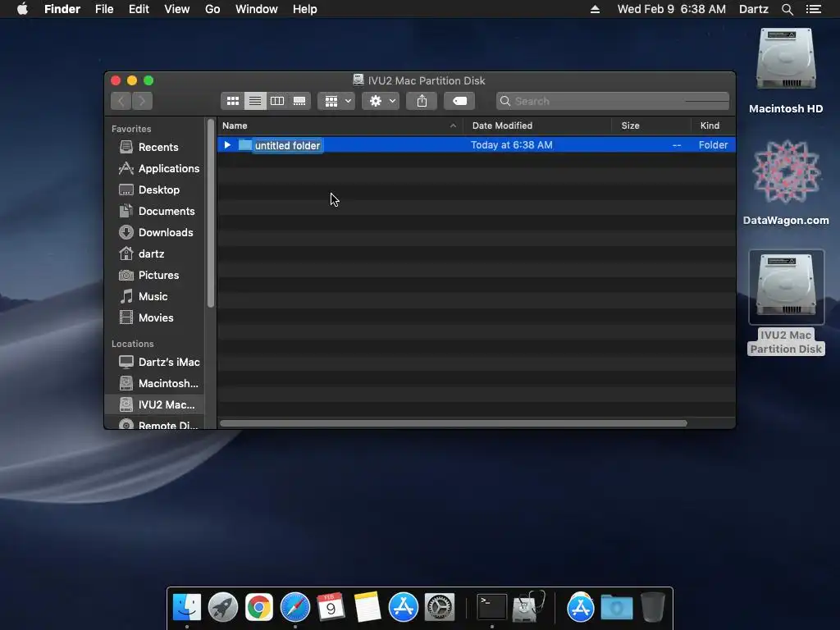Select Dartz's iMac under Locations

[x=156, y=362]
